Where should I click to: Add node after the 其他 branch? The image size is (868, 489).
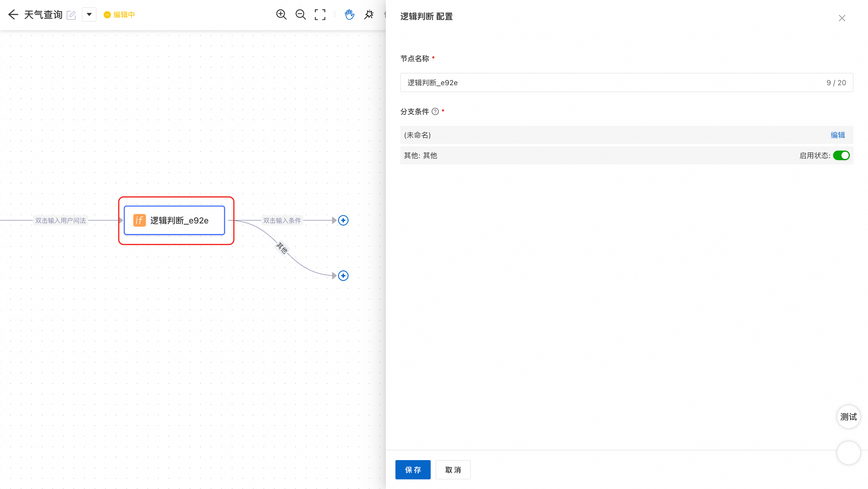tap(343, 276)
